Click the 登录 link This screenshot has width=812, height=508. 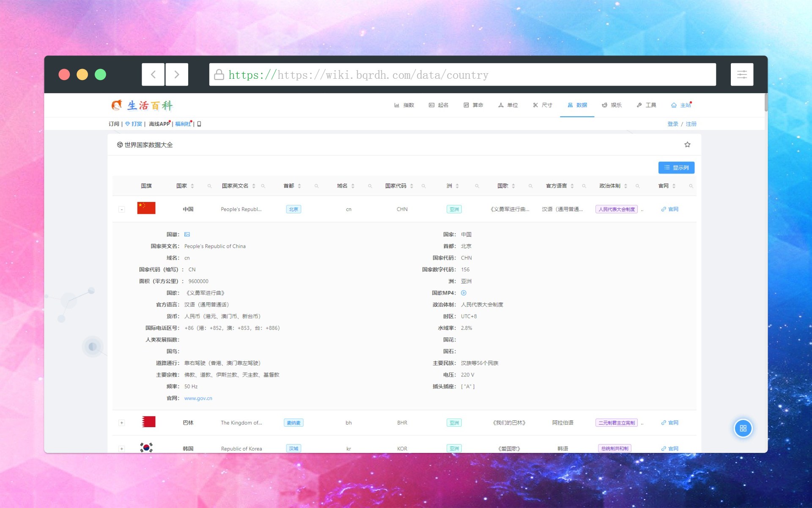click(672, 124)
